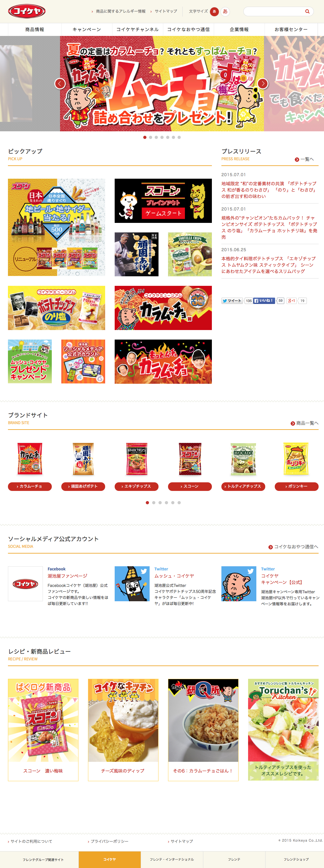This screenshot has height=868, width=324.
Task: Select third dot of brand site pager
Action: pyautogui.click(x=160, y=502)
